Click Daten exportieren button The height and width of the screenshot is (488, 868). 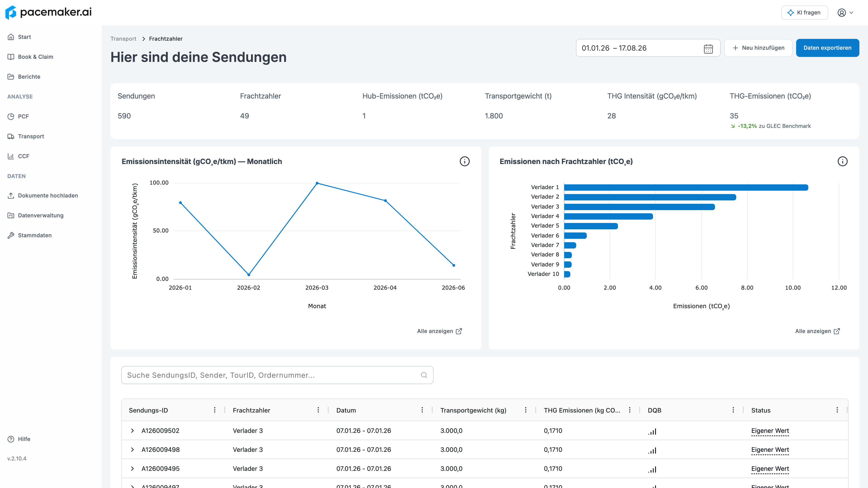827,48
